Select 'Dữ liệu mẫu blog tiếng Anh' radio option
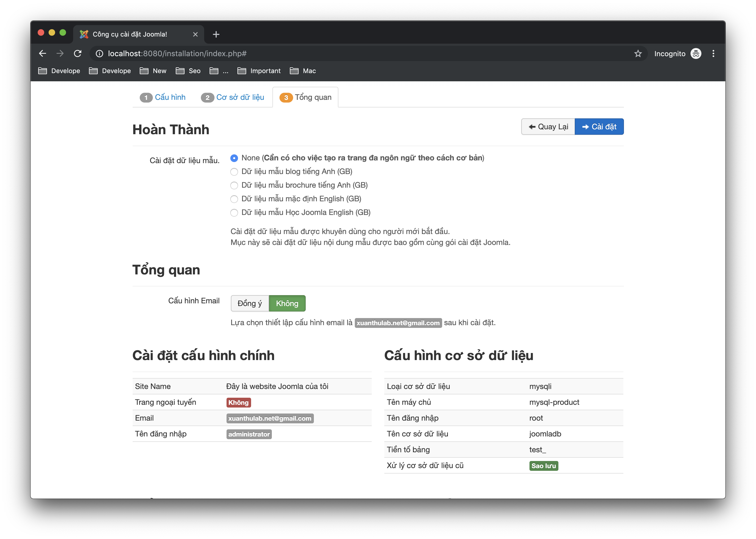The image size is (756, 539). pos(234,172)
